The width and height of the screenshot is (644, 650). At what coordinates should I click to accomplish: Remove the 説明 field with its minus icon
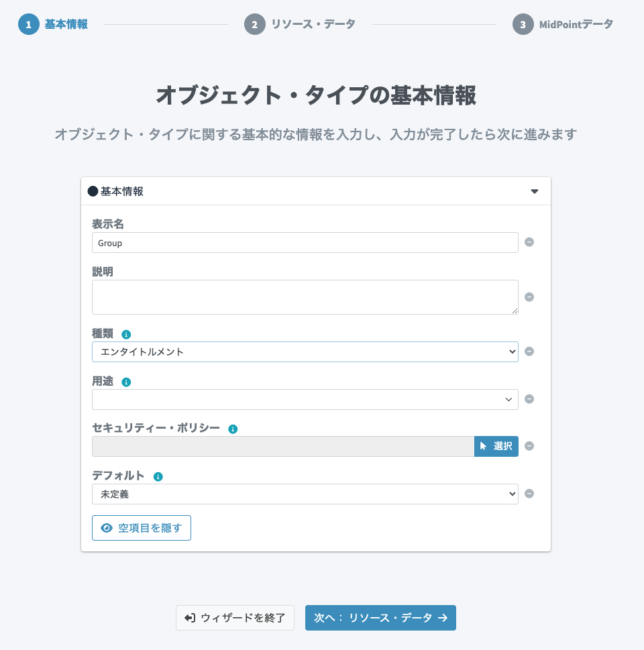coord(529,297)
